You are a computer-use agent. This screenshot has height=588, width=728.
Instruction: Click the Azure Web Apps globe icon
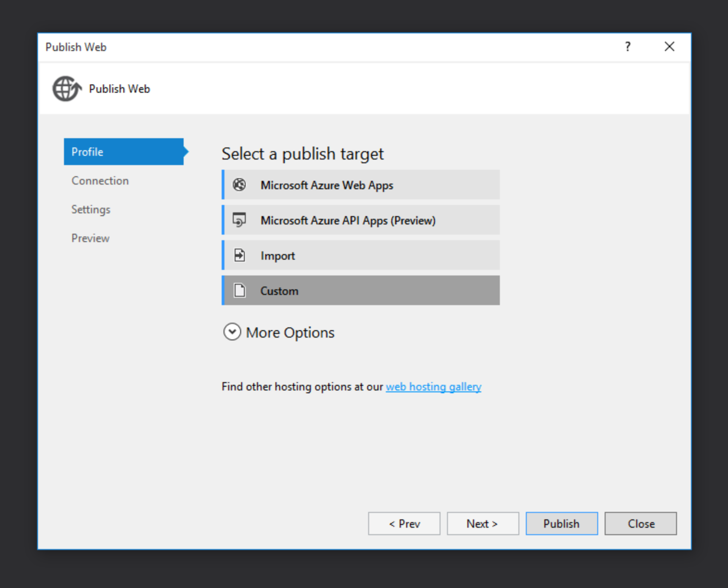(x=239, y=185)
